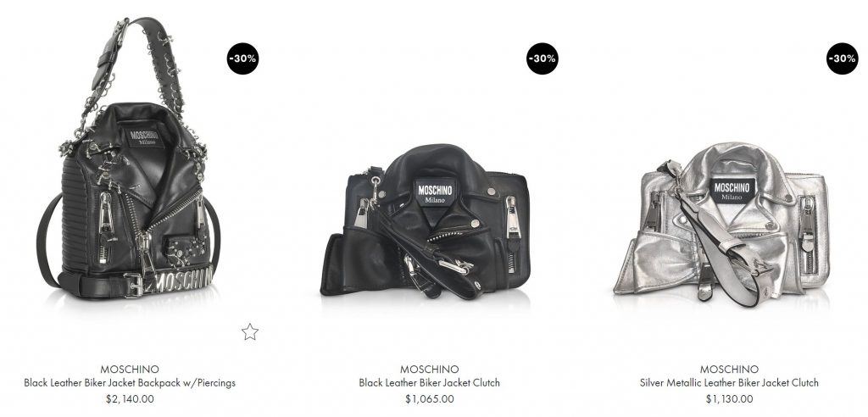Open Black Leather Biker Jacket Clutch title
The width and height of the screenshot is (868, 417).
click(x=430, y=382)
